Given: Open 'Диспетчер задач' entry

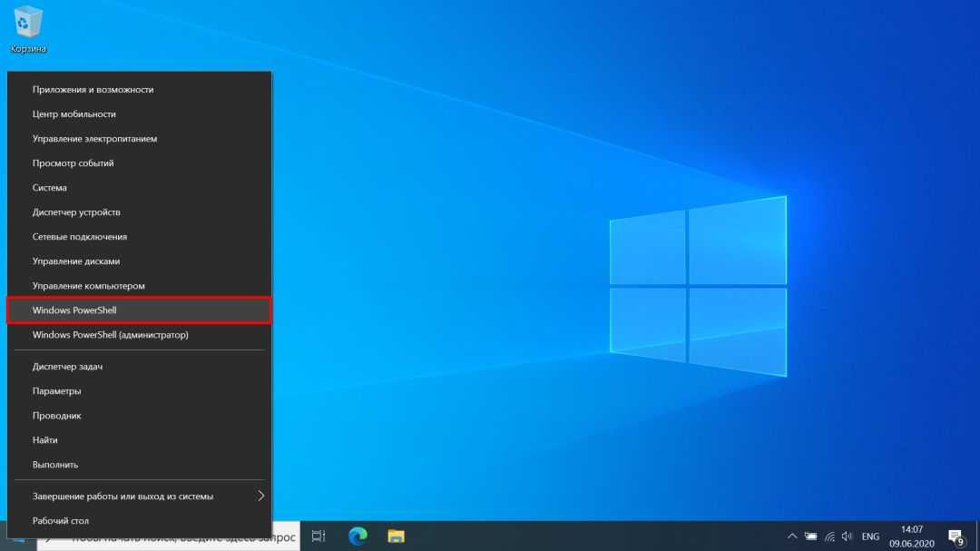Looking at the screenshot, I should [139, 367].
